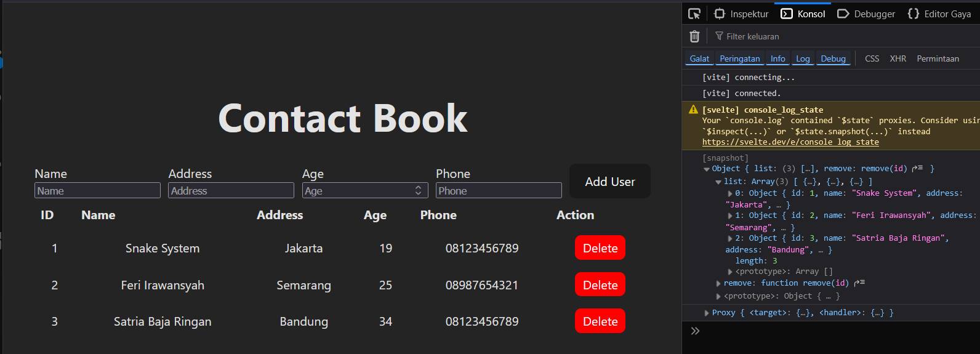The height and width of the screenshot is (354, 980).
Task: Expand the Proxy entry
Action: pos(707,313)
